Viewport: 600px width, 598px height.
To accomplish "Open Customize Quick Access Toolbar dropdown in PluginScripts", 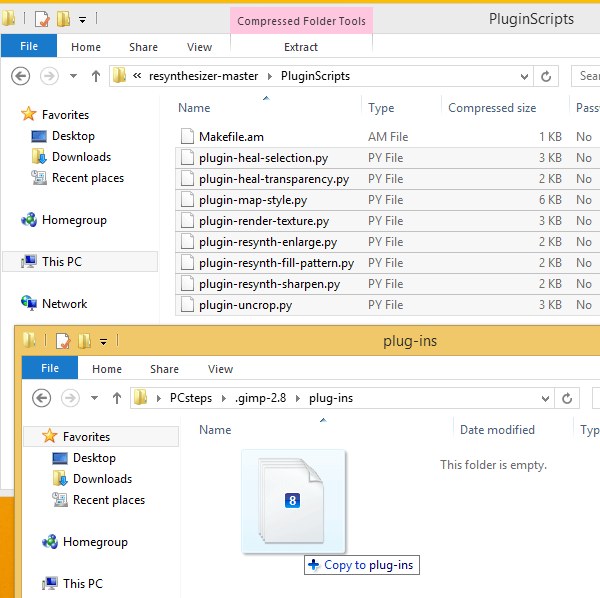I will point(82,19).
